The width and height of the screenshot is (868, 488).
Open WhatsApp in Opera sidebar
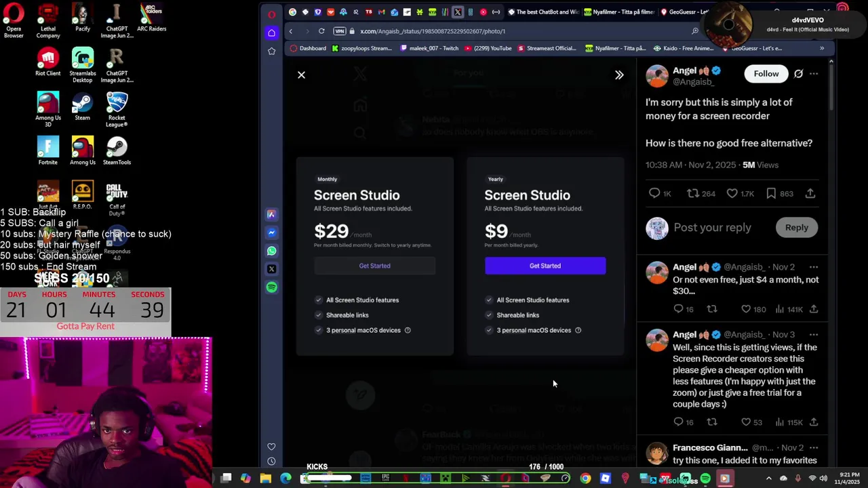[x=271, y=251]
